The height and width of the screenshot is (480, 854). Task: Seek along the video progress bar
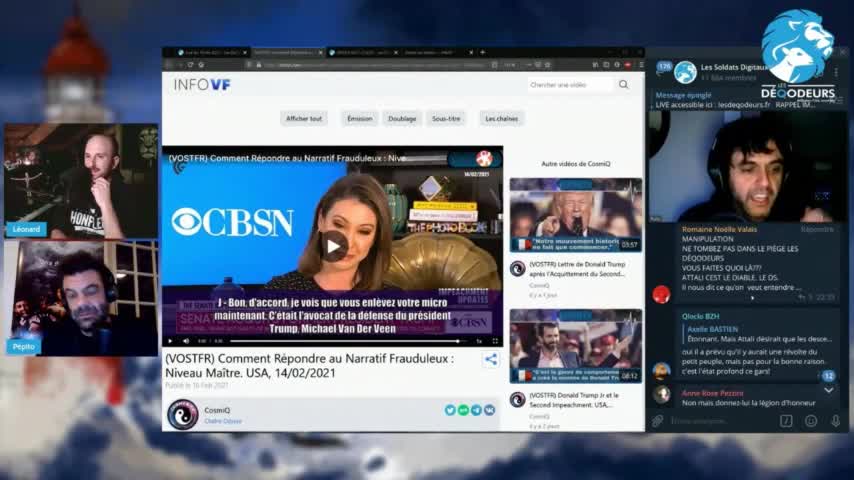[x=347, y=341]
